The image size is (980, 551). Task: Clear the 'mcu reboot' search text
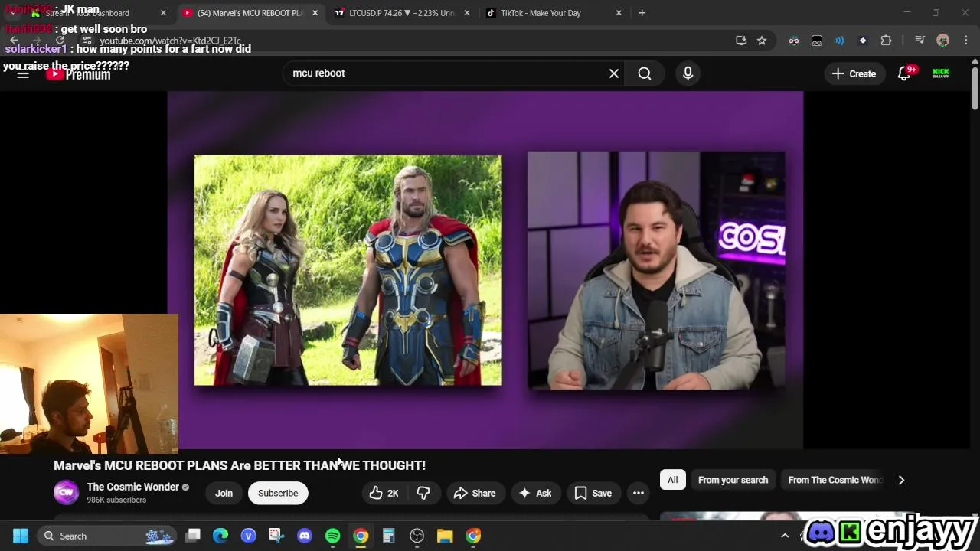(613, 73)
